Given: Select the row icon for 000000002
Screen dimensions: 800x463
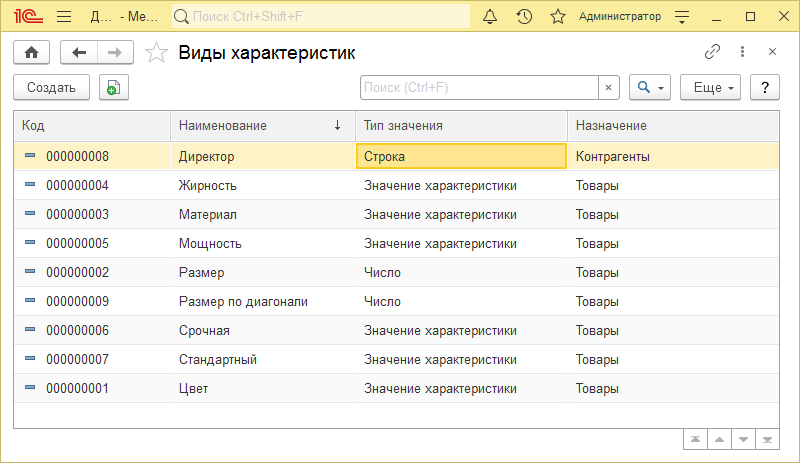Looking at the screenshot, I should pos(30,272).
